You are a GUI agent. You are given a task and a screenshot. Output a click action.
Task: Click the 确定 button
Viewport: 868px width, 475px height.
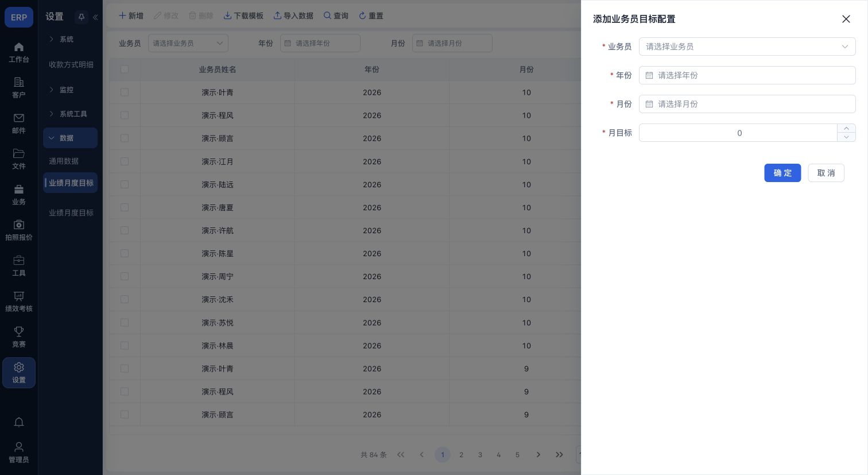pyautogui.click(x=782, y=173)
